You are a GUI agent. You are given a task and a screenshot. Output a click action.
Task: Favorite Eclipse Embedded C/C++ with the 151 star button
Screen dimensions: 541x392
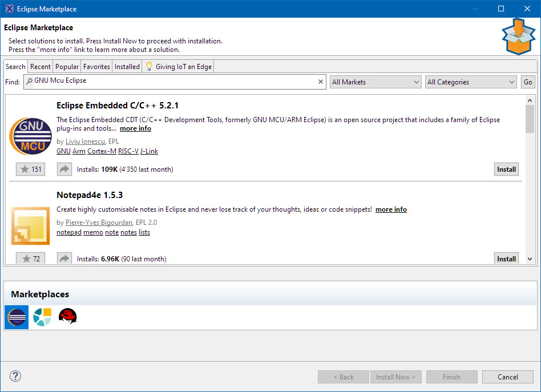(31, 169)
